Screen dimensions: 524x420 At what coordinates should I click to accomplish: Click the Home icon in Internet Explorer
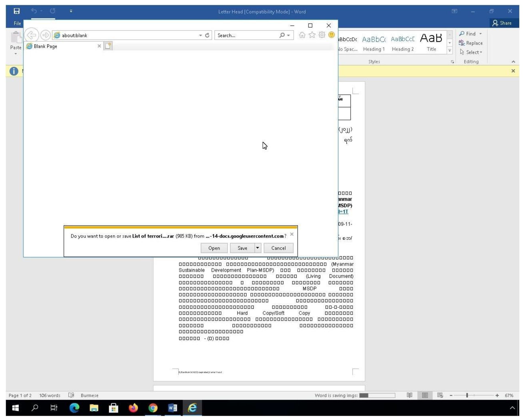pyautogui.click(x=302, y=35)
